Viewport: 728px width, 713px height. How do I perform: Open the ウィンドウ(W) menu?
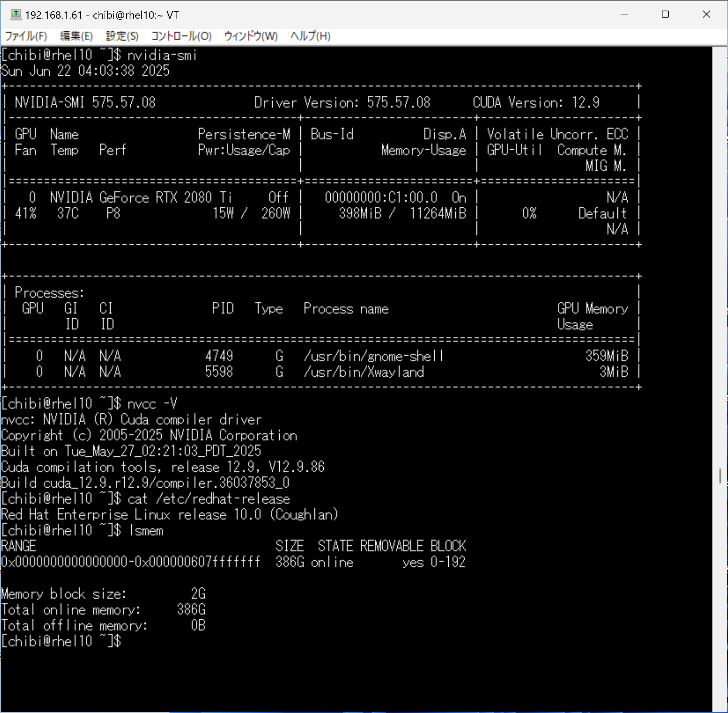(x=250, y=36)
